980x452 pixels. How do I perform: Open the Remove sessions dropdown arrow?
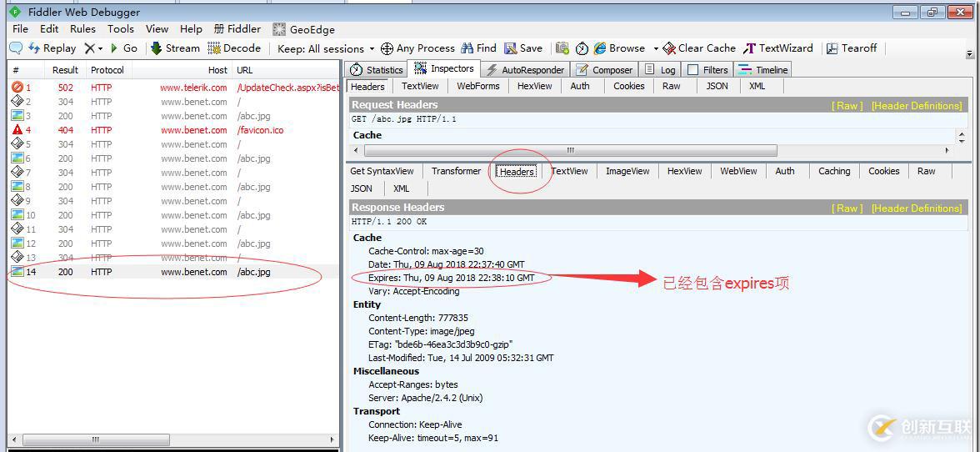click(100, 48)
